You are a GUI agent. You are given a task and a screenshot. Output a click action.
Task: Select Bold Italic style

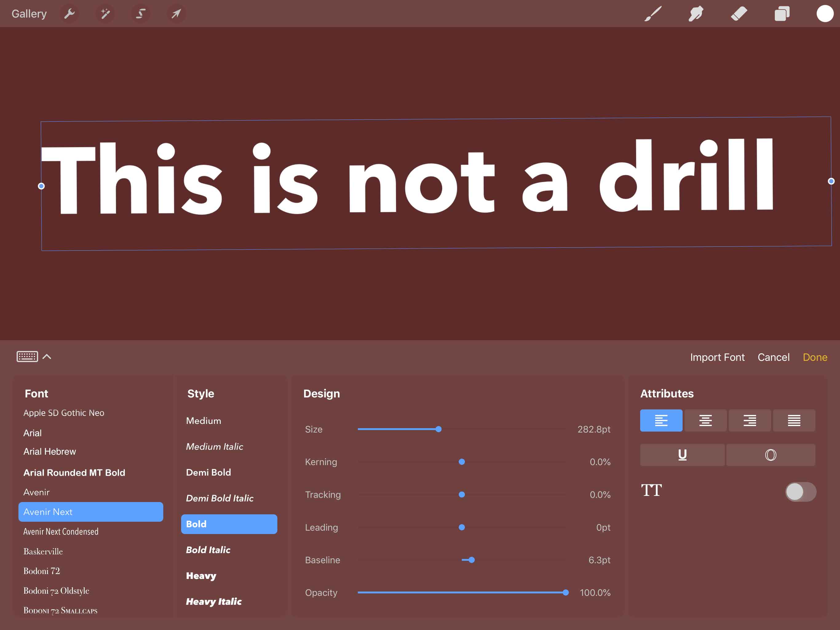[207, 550]
